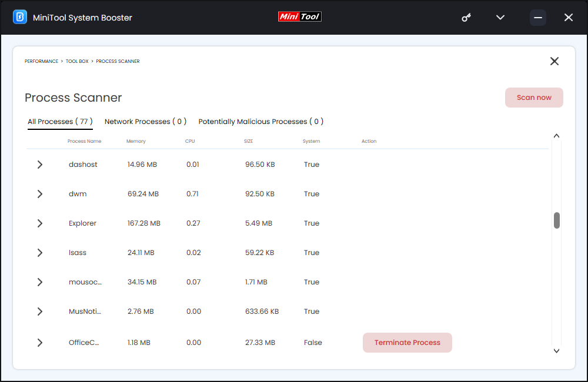Click mousoc CPU value 0.07
The height and width of the screenshot is (382, 588).
193,282
